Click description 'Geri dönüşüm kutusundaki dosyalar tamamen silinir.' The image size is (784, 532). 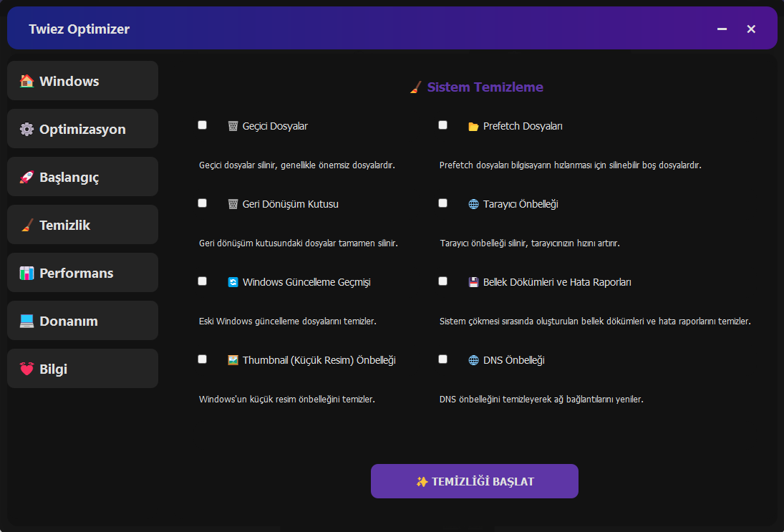[x=299, y=243]
